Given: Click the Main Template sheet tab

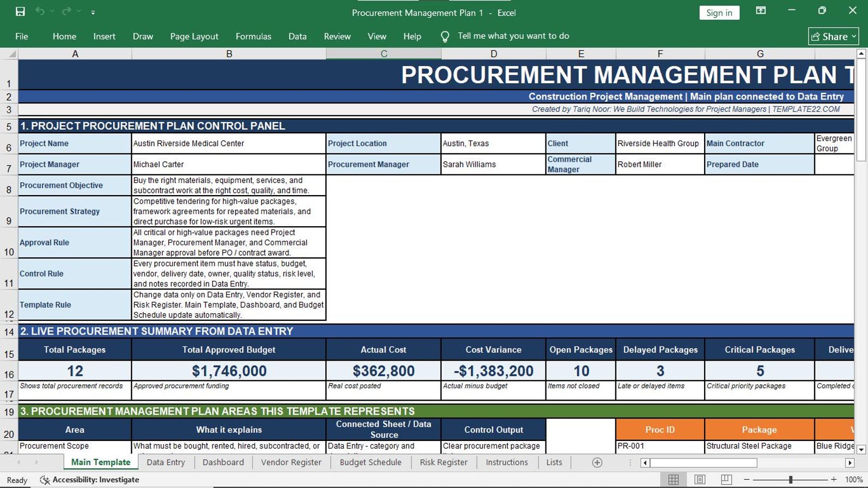Looking at the screenshot, I should [101, 462].
